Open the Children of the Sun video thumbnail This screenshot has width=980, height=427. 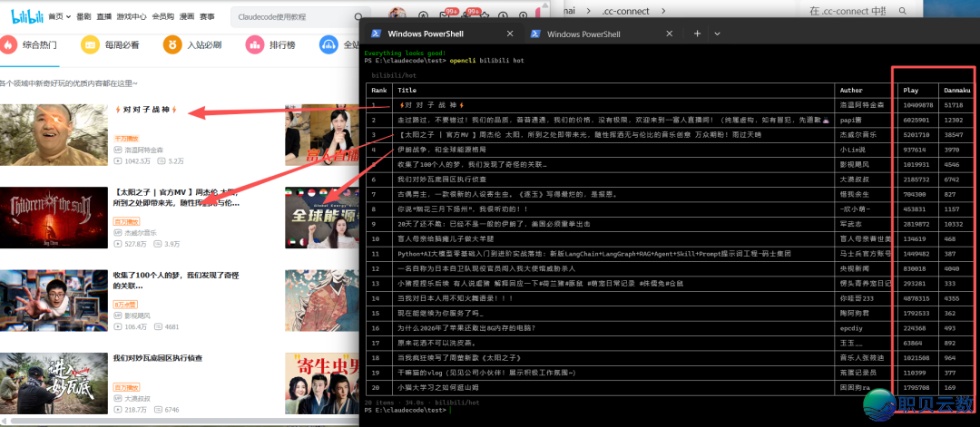click(54, 218)
